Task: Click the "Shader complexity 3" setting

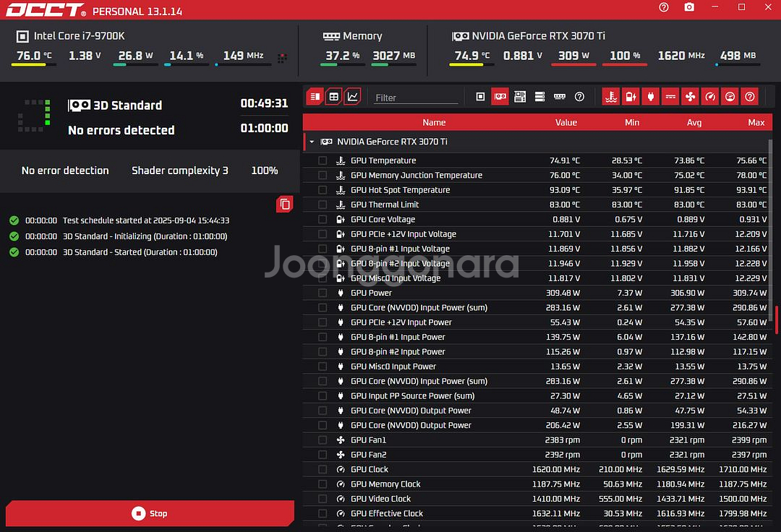Action: coord(180,170)
